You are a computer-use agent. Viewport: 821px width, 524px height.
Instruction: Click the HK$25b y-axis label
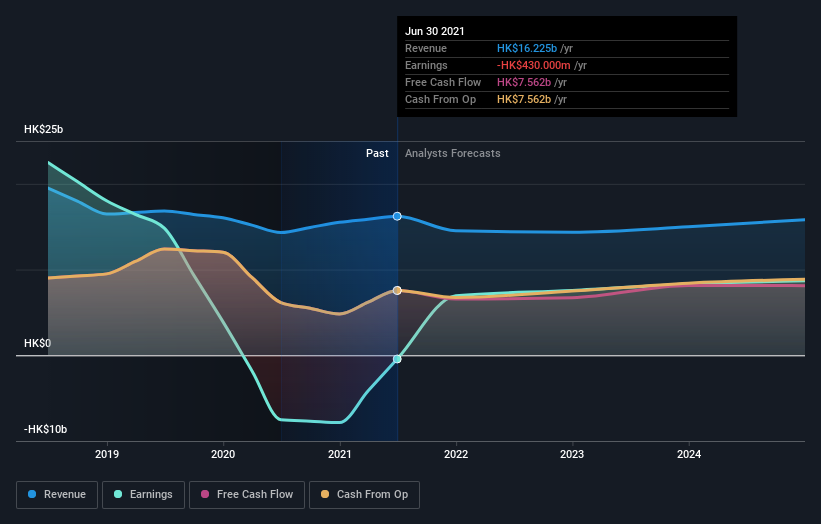coord(43,129)
